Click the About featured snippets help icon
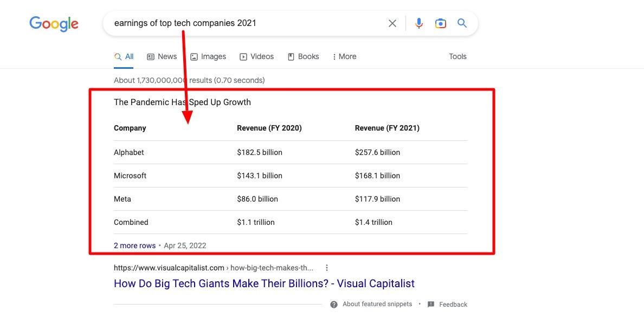This screenshot has height=317, width=644. (x=334, y=305)
